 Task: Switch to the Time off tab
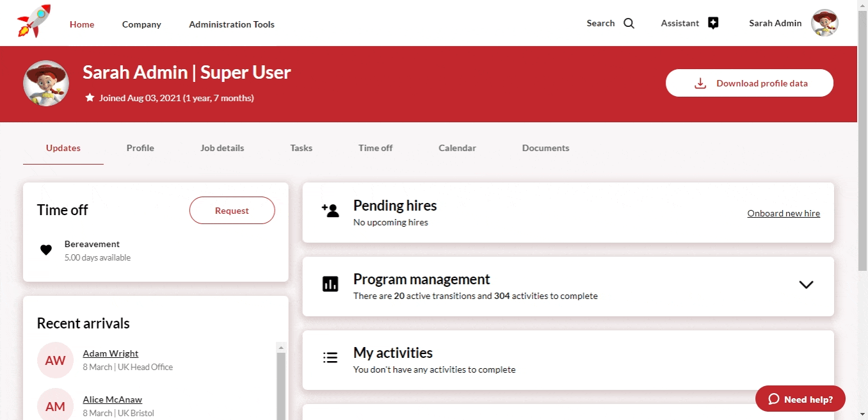pos(375,148)
